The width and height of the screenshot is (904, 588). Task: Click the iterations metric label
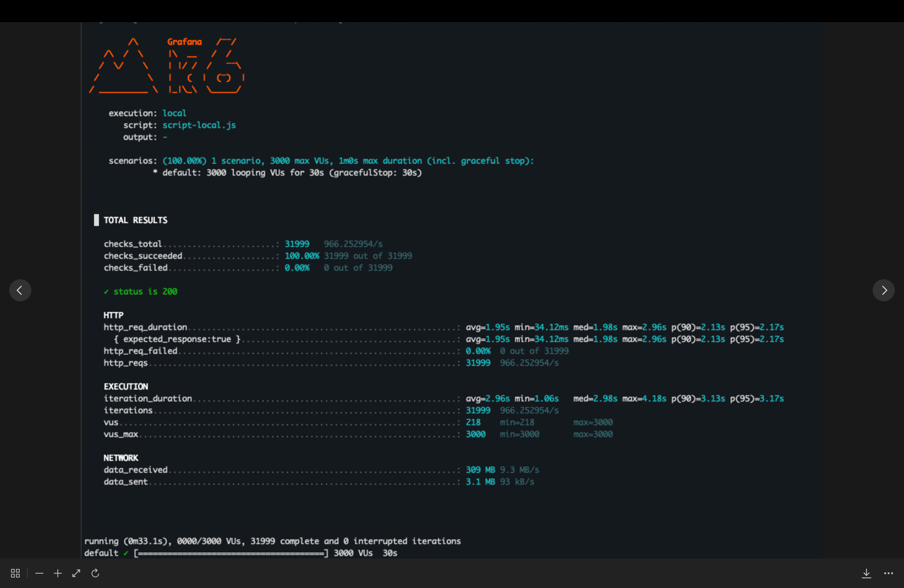tap(128, 410)
